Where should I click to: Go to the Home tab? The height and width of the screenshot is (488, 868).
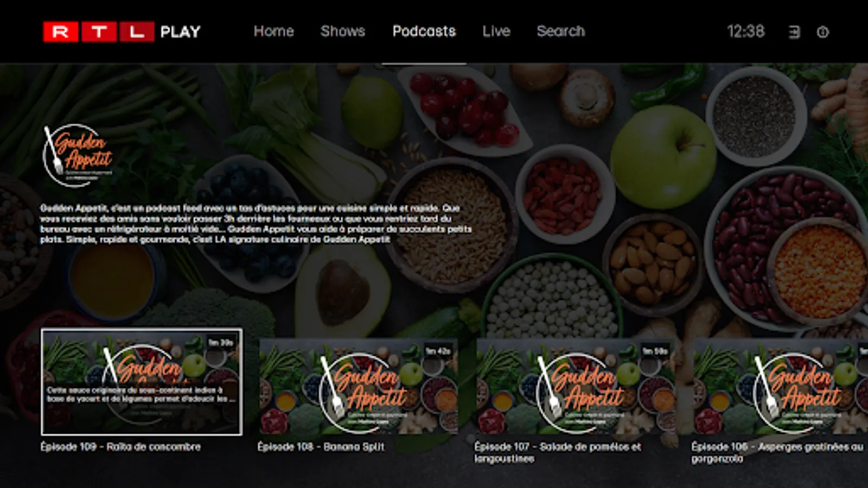point(273,31)
